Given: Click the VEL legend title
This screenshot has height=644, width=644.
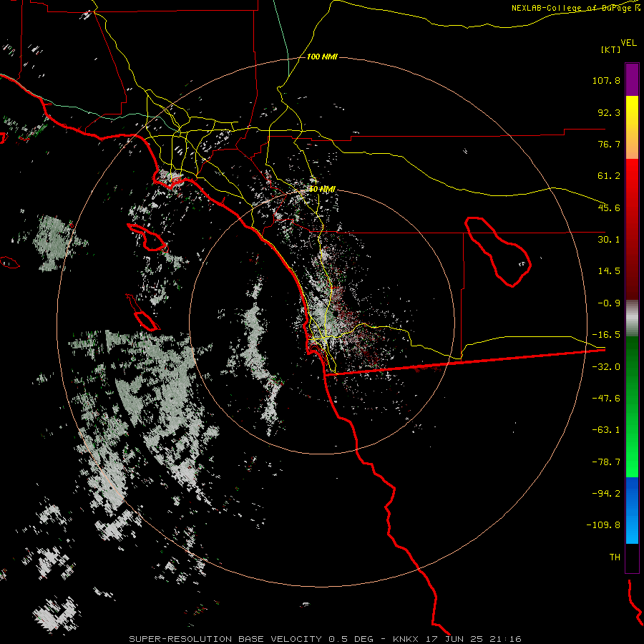Looking at the screenshot, I should [628, 43].
